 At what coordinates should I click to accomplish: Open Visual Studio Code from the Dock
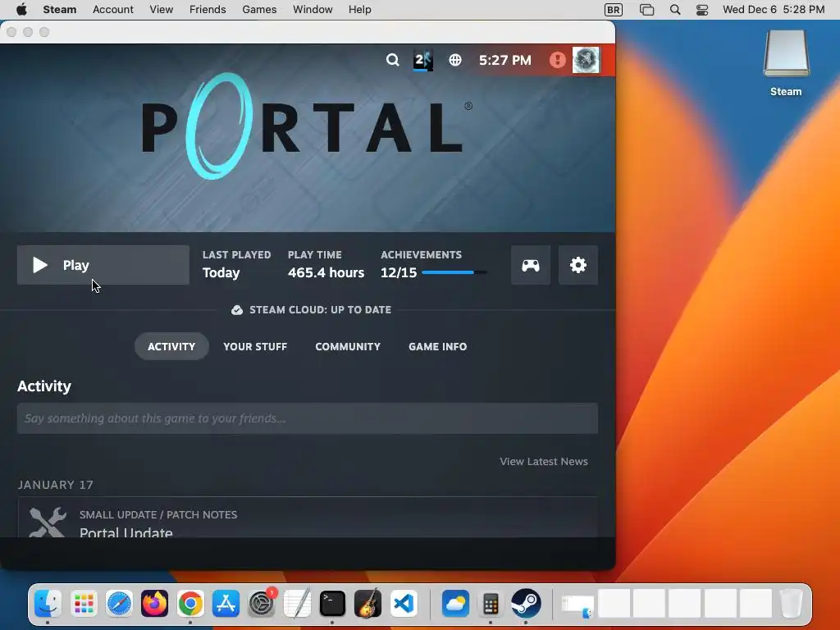coord(404,604)
